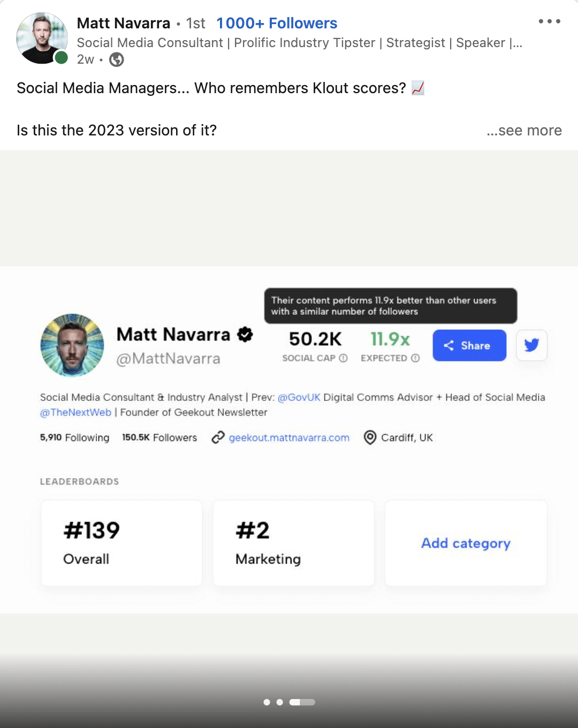Screen dimensions: 578x728
Task: Click the blue Share button
Action: [x=469, y=345]
